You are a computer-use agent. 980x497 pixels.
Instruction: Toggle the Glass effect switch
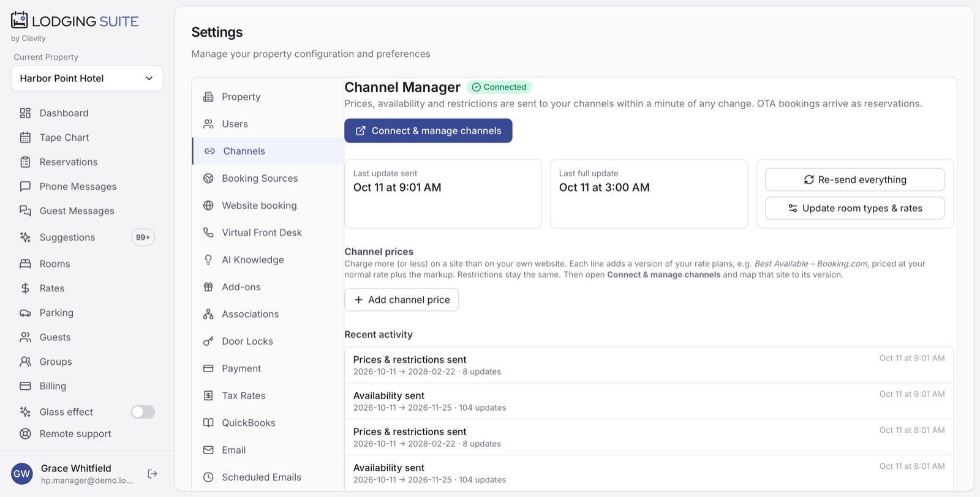click(x=143, y=412)
